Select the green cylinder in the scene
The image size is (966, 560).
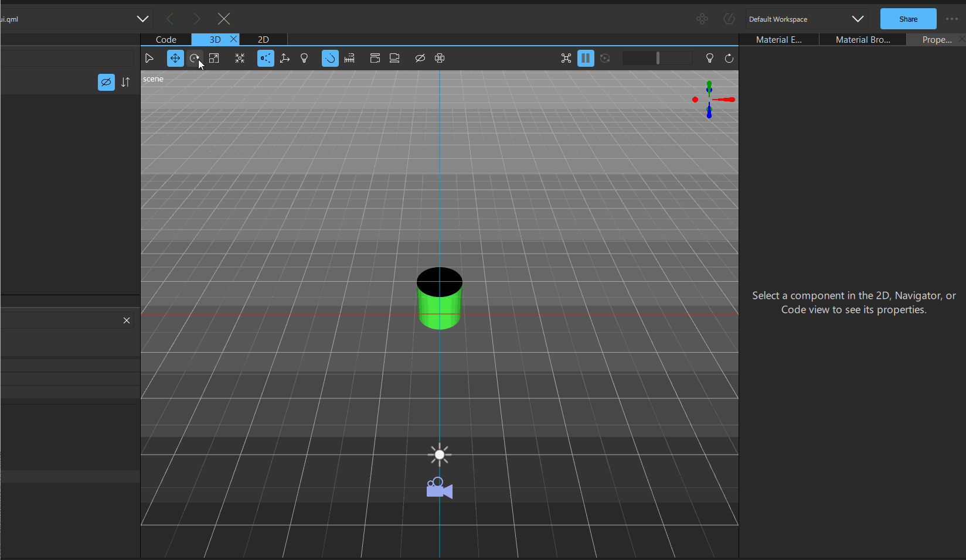coord(440,298)
